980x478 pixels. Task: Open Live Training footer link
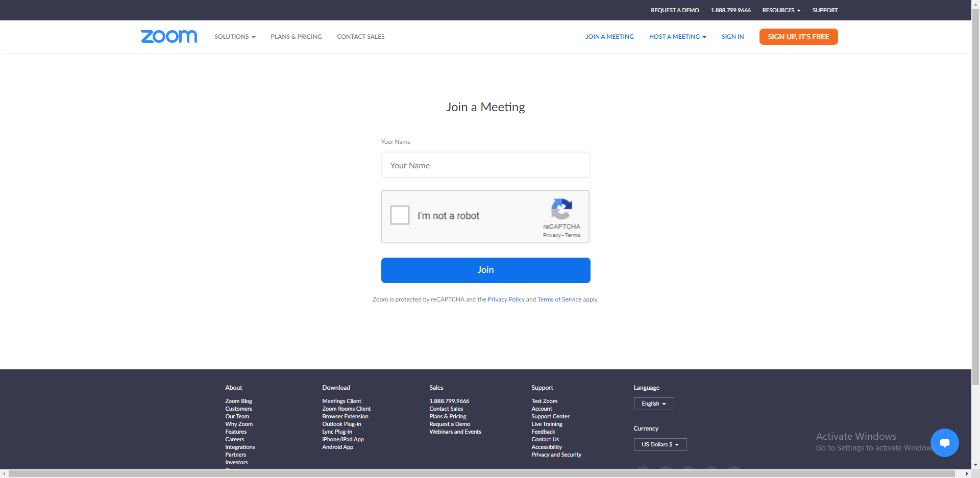click(x=547, y=424)
